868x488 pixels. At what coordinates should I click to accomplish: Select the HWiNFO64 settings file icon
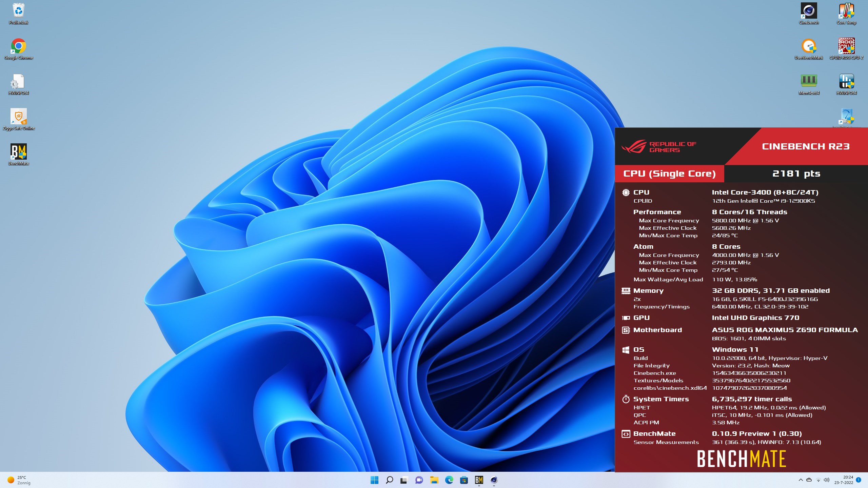[19, 84]
